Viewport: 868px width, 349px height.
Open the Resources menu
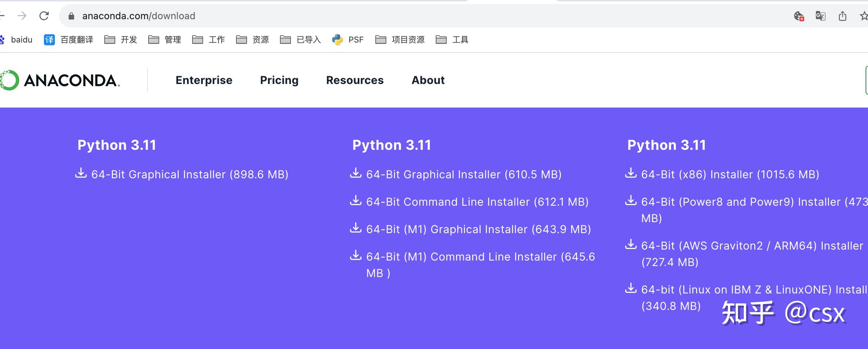click(355, 80)
